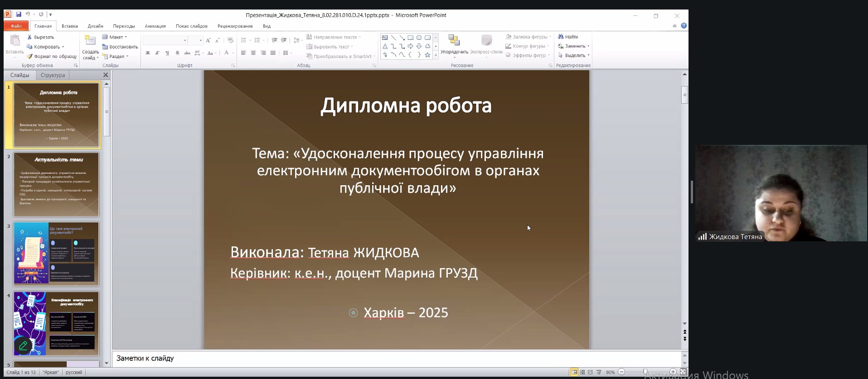Select slide 2 thumbnail 'Актуальність теми'

(56, 184)
